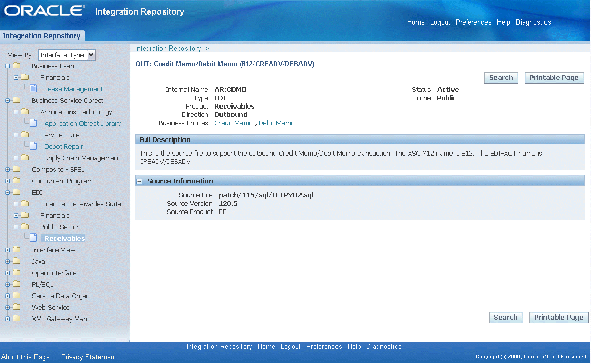Screen dimensions: 591x364
Task: Click the Depot Repair document icon
Action: tap(33, 146)
